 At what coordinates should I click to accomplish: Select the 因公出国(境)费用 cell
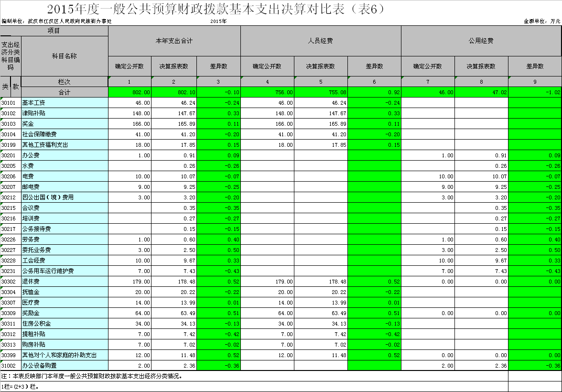(x=65, y=197)
